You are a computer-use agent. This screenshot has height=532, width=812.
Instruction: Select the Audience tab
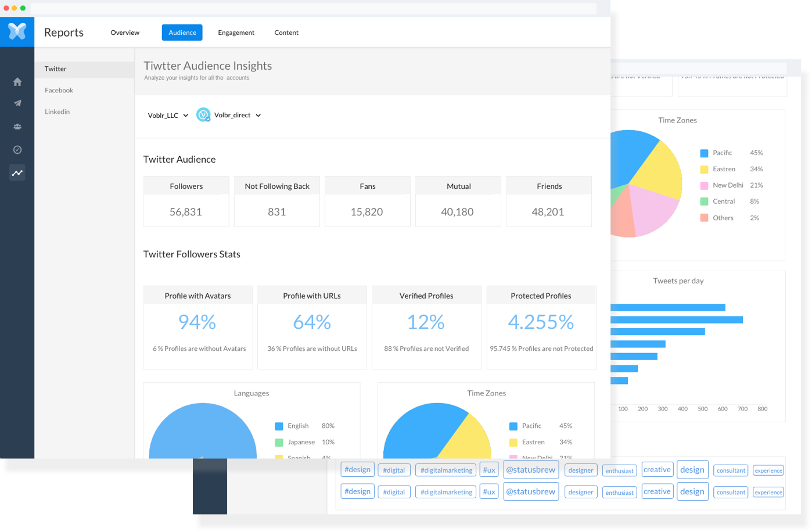pos(182,33)
